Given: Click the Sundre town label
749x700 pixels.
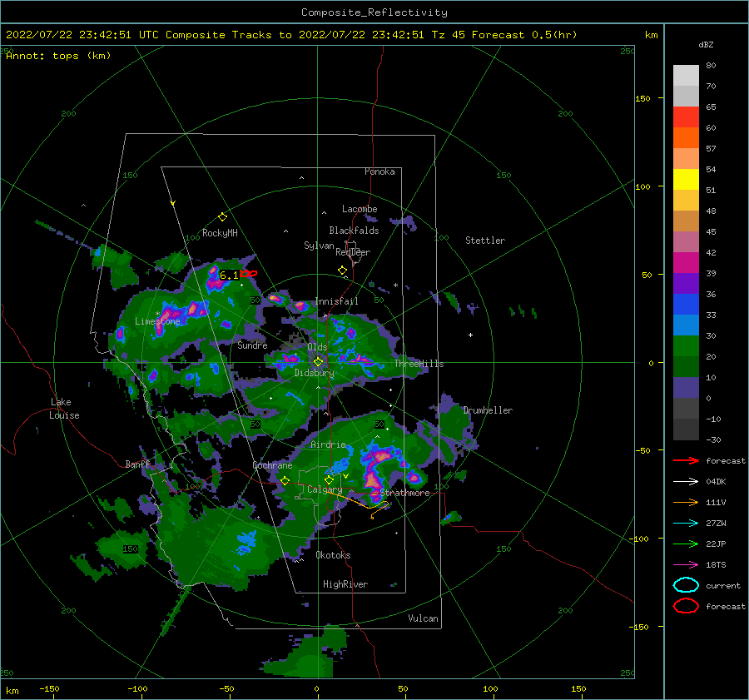Looking at the screenshot, I should point(253,345).
